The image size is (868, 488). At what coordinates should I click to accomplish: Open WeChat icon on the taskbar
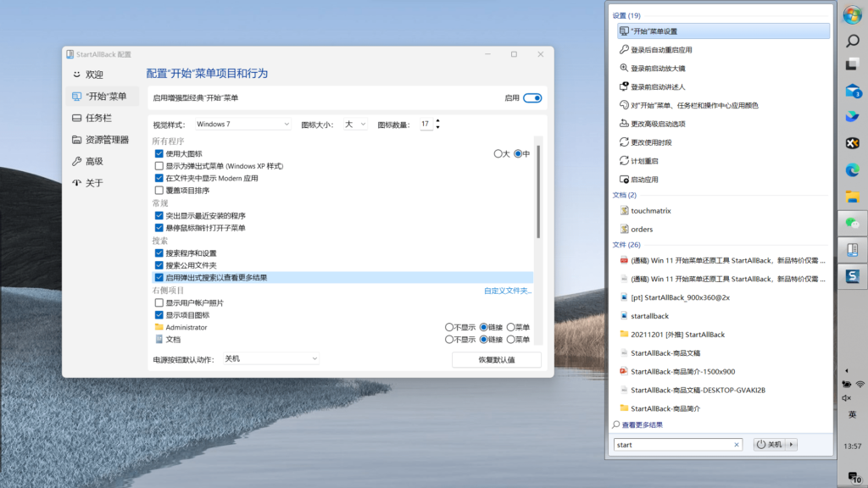pyautogui.click(x=853, y=223)
